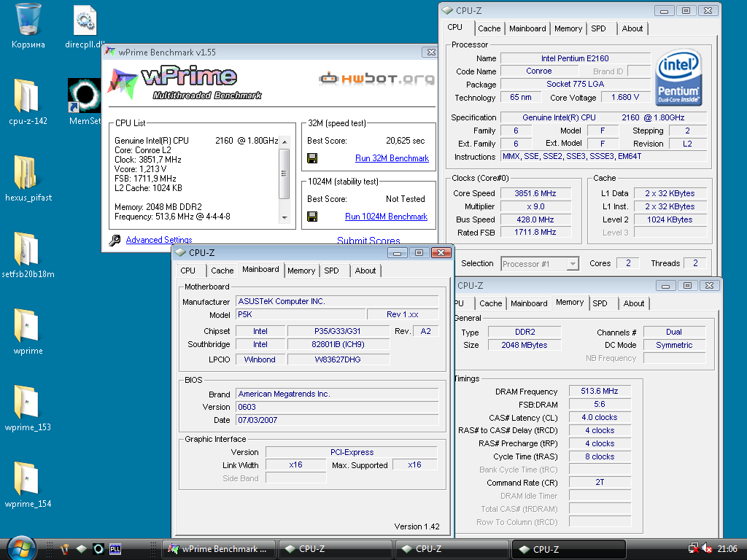Select Mainboard tab in Memory CPU-Z window
The image size is (747, 560).
tap(529, 303)
